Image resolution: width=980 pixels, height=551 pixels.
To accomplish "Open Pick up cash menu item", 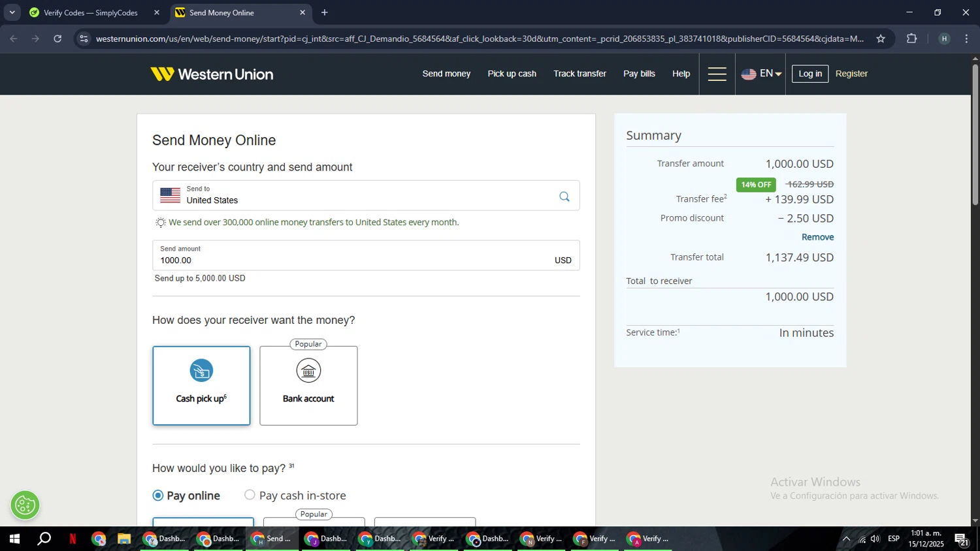I will point(512,74).
